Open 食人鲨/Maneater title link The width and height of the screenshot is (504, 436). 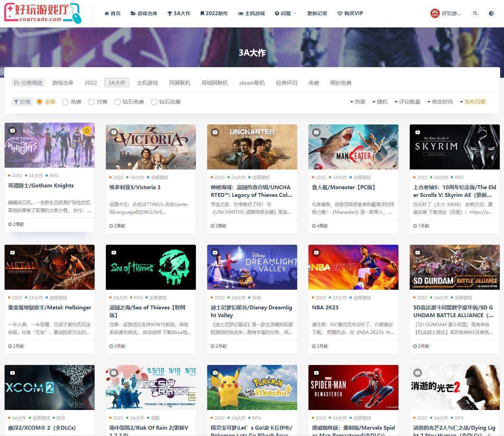(x=344, y=187)
